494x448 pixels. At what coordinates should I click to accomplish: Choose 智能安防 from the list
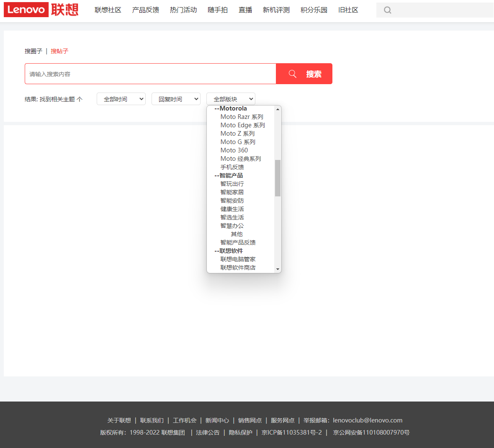pos(232,201)
